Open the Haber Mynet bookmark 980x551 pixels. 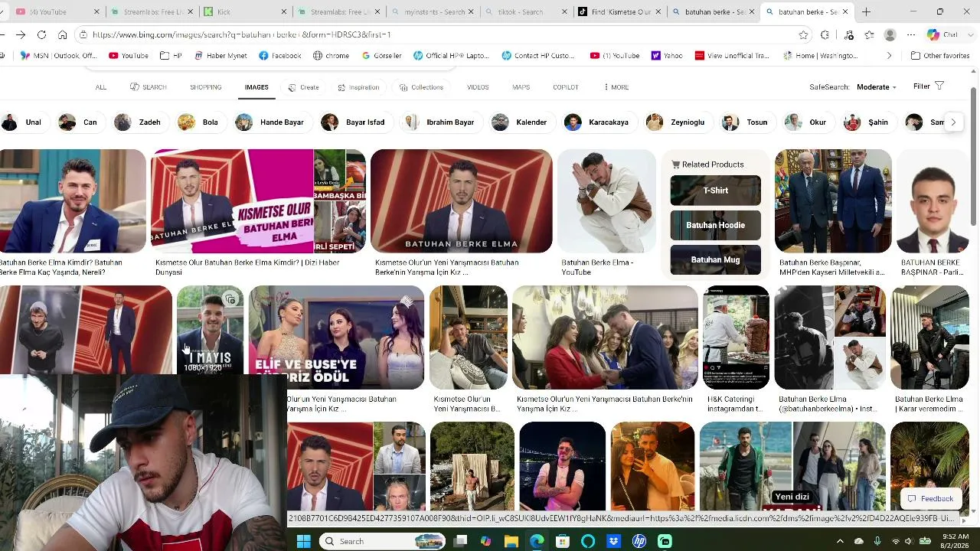point(220,56)
